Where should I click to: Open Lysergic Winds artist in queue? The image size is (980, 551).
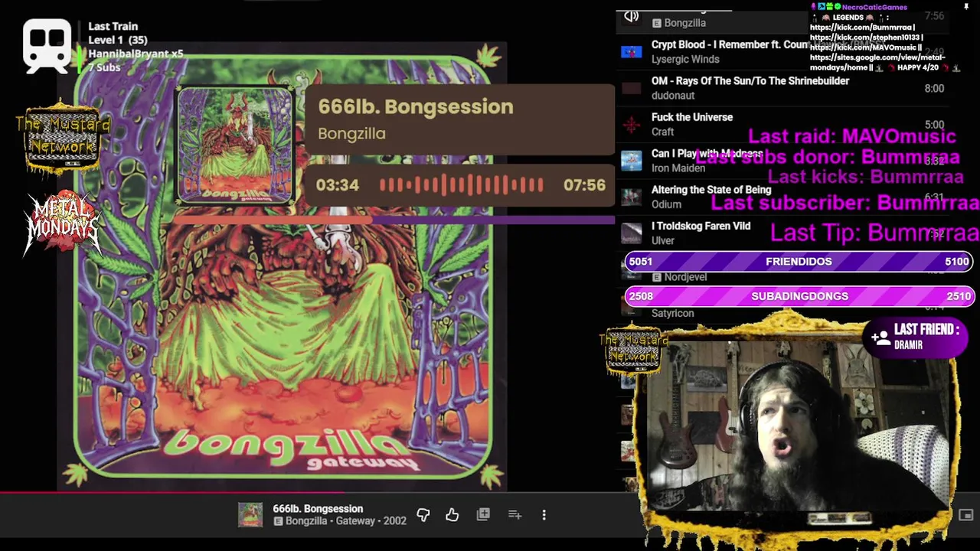[x=685, y=59]
